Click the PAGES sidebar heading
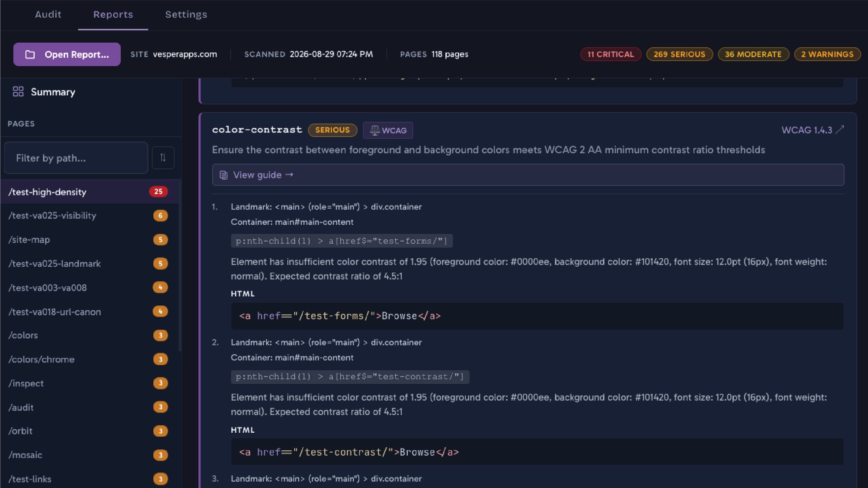 (21, 124)
